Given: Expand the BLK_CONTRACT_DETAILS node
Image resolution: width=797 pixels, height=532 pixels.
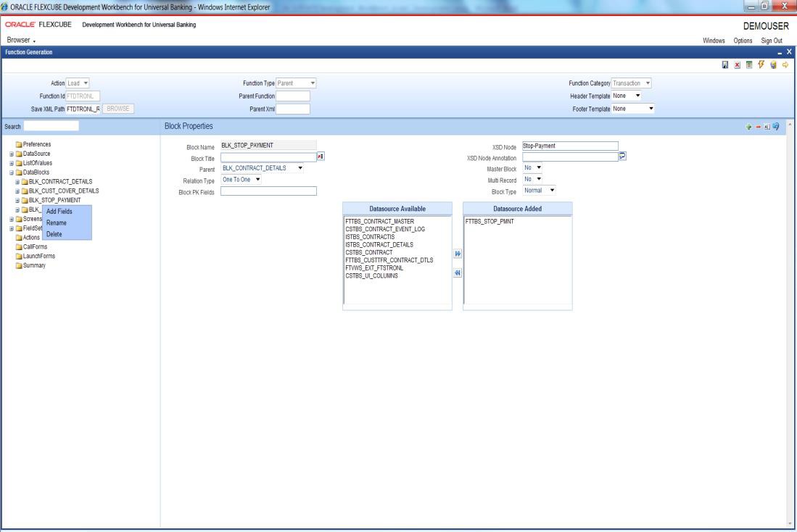Looking at the screenshot, I should coord(17,182).
